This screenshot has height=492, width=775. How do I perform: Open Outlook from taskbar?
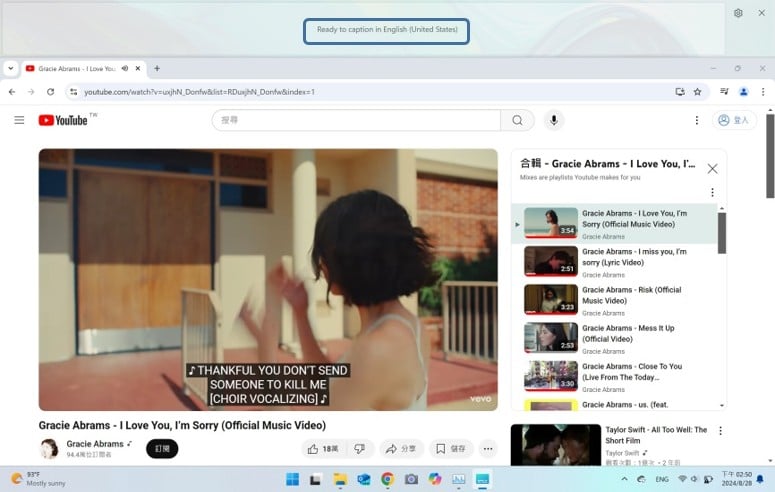click(363, 479)
